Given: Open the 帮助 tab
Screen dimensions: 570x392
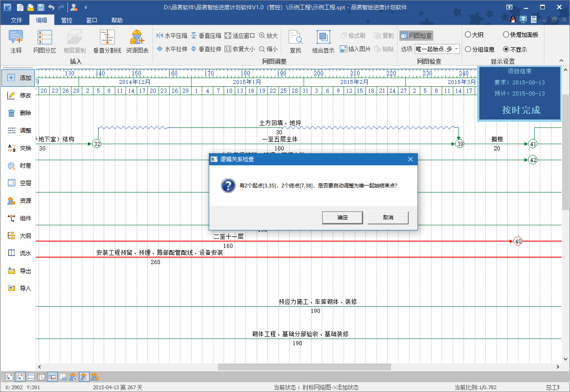Looking at the screenshot, I should click(x=117, y=20).
